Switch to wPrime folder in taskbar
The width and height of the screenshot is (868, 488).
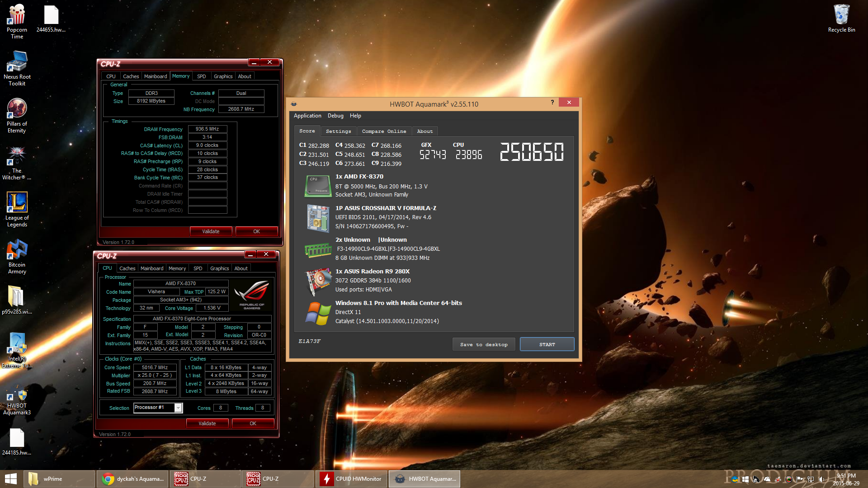[x=60, y=479]
